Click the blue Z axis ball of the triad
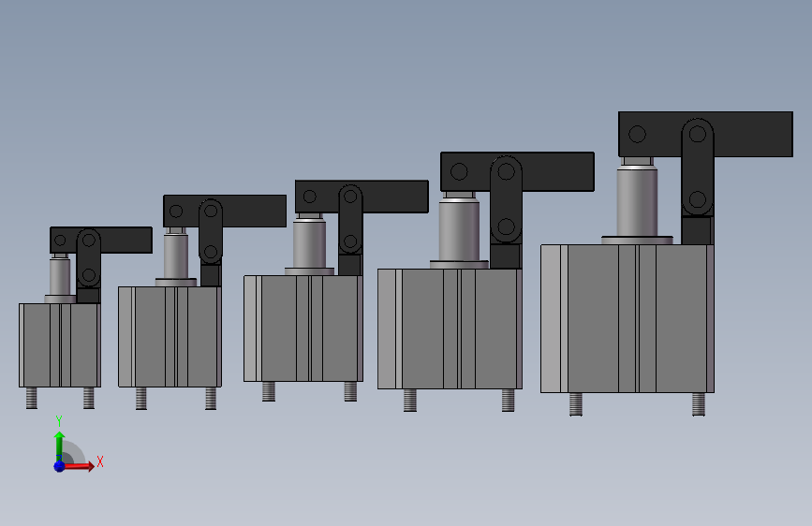The width and height of the screenshot is (812, 526). click(x=59, y=466)
